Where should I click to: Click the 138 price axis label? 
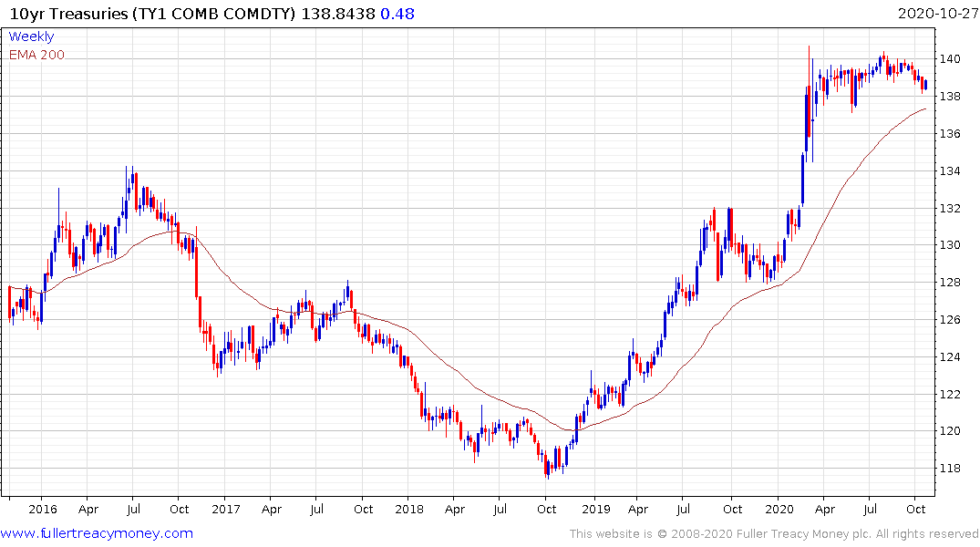coord(950,97)
